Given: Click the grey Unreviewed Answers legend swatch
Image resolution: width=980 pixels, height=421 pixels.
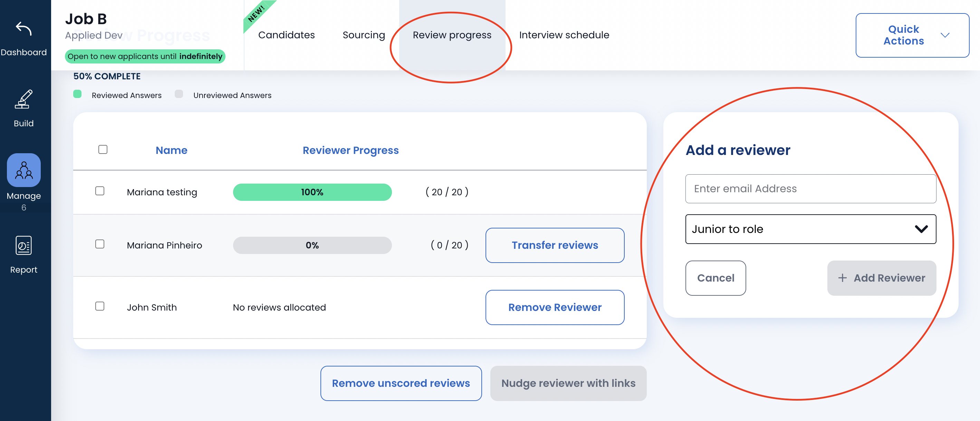Looking at the screenshot, I should pos(179,94).
